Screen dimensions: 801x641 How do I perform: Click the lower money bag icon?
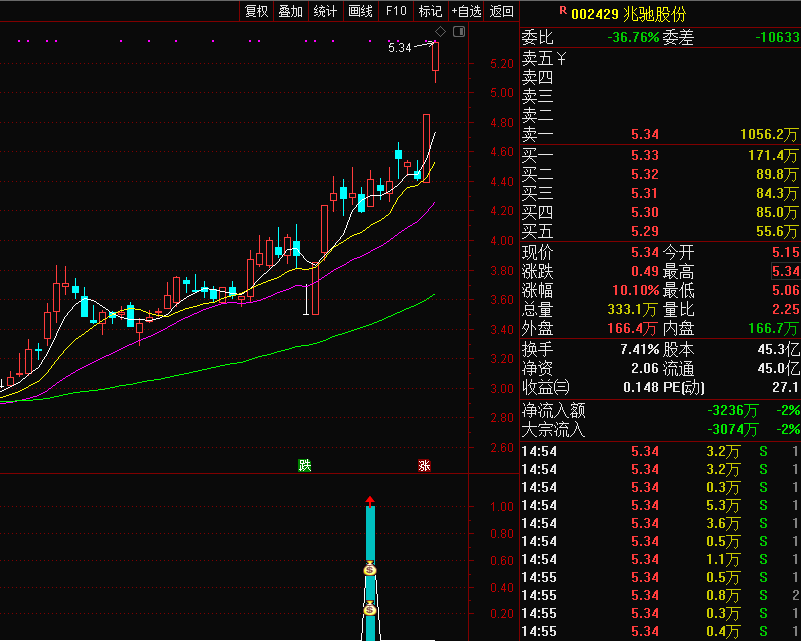370,608
